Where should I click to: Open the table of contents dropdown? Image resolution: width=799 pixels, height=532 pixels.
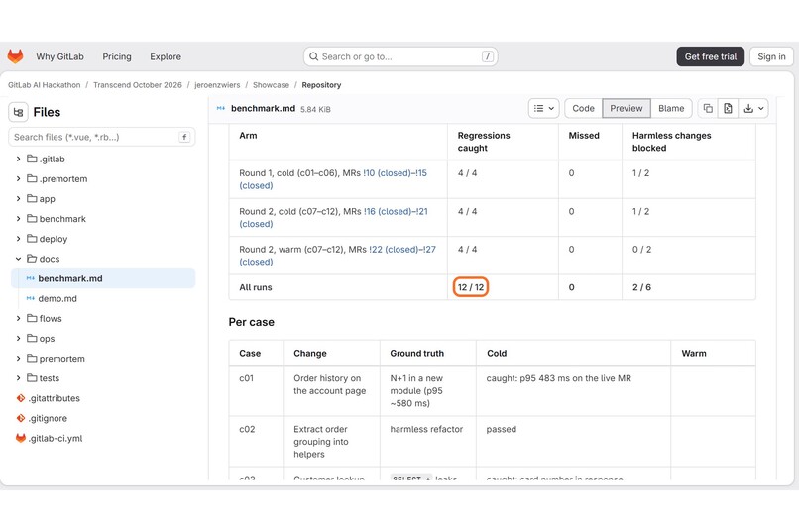click(543, 108)
